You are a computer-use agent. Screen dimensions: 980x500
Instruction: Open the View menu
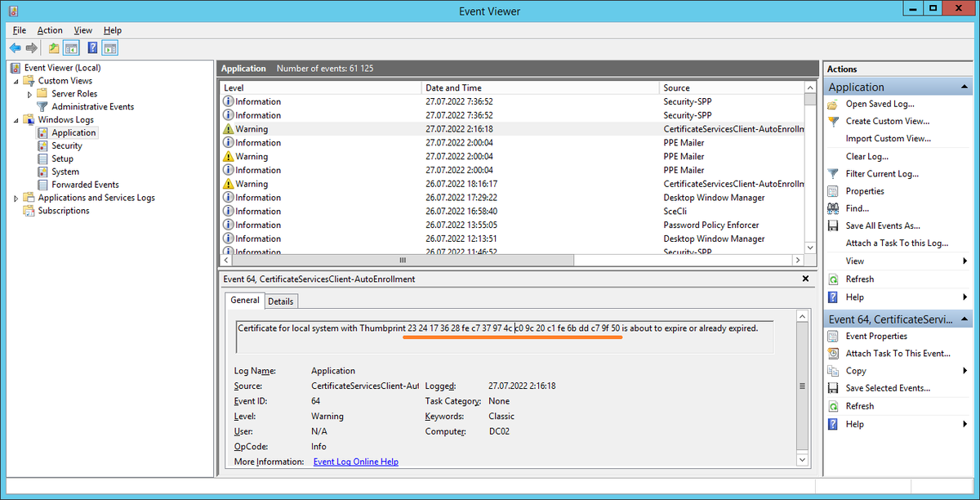[83, 30]
